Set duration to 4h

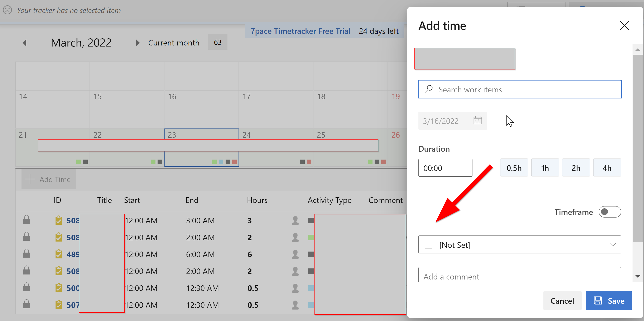click(x=607, y=168)
